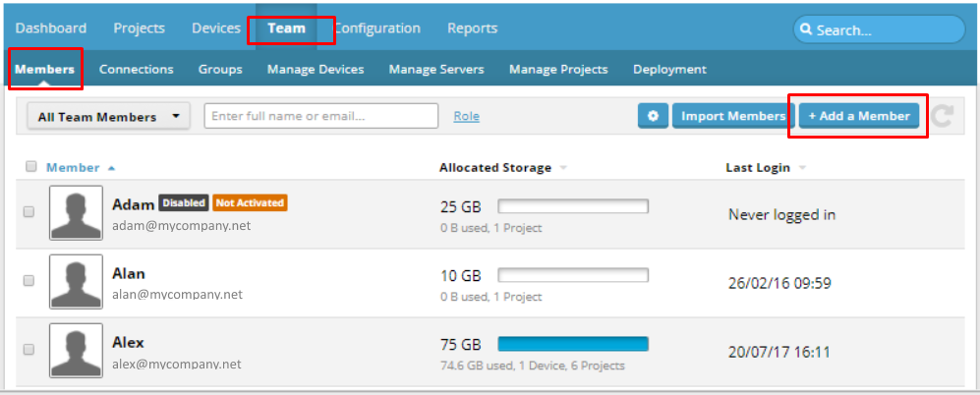Expand the All Team Members dropdown
The width and height of the screenshot is (980, 395).
click(108, 117)
